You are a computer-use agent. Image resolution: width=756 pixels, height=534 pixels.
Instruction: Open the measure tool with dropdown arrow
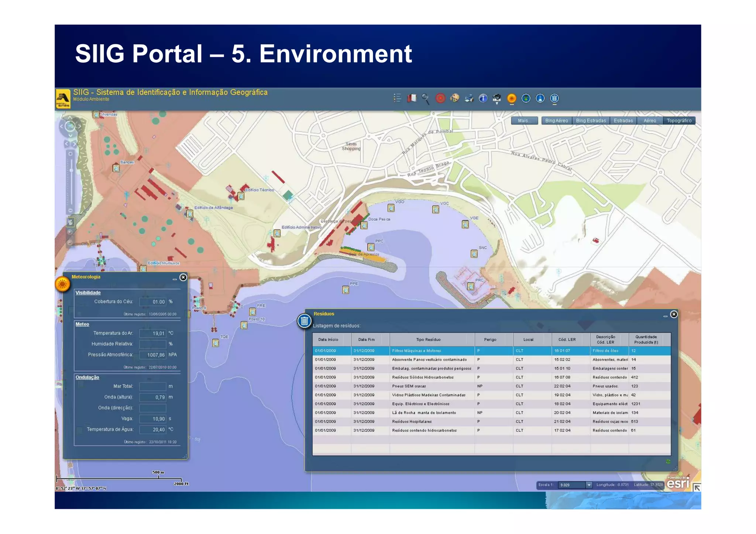[497, 99]
